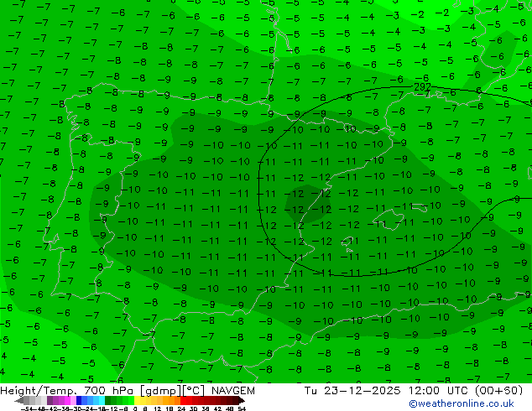Click the 700 hPa level label
This screenshot has height=411, width=532.
(x=109, y=391)
